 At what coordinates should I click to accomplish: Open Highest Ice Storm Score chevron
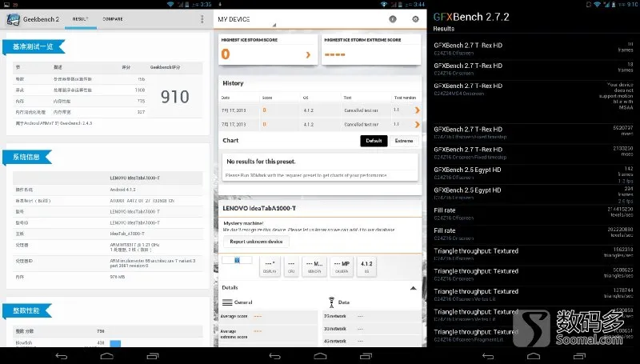click(308, 54)
